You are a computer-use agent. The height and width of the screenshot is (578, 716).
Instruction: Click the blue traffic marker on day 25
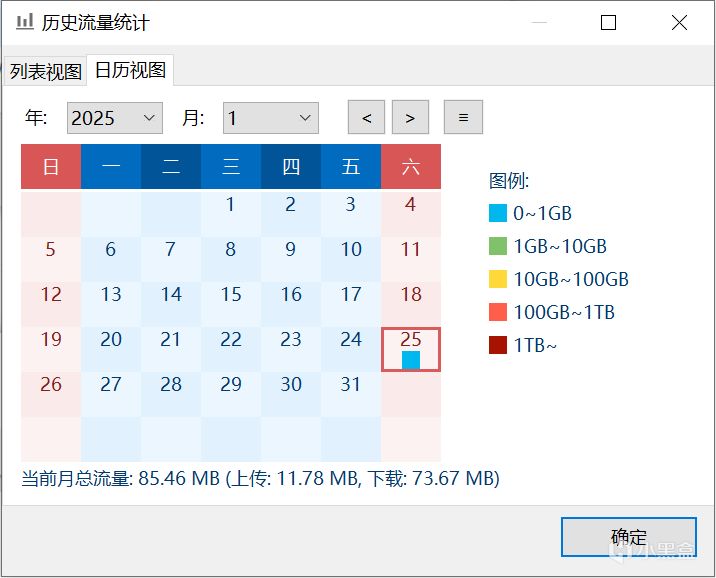click(411, 360)
